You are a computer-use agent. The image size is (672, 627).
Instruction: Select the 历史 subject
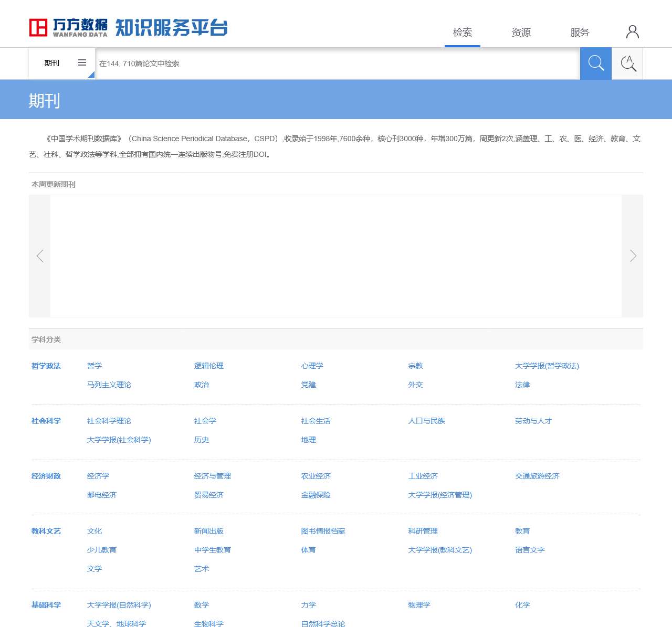coord(202,440)
